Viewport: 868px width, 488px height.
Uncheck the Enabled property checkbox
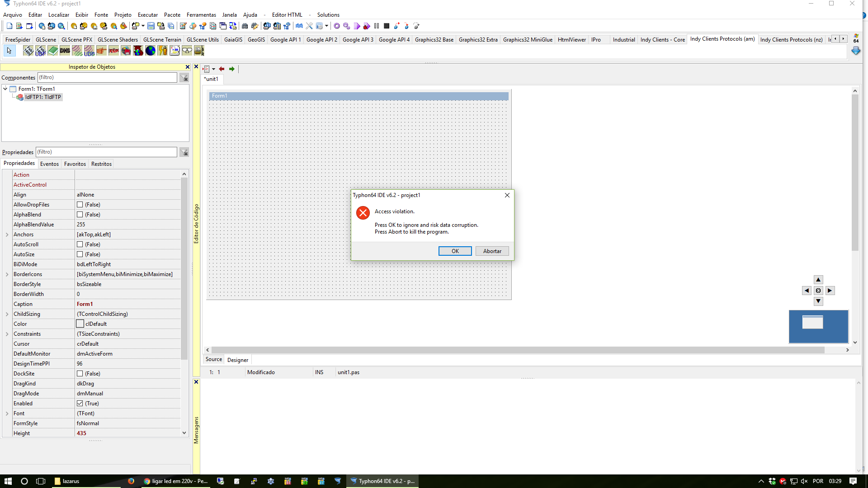pyautogui.click(x=80, y=404)
